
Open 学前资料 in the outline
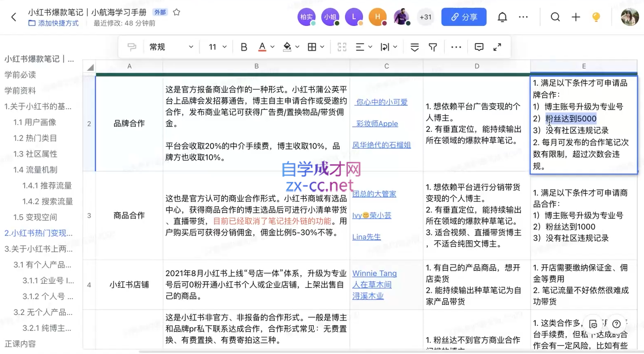pos(20,90)
